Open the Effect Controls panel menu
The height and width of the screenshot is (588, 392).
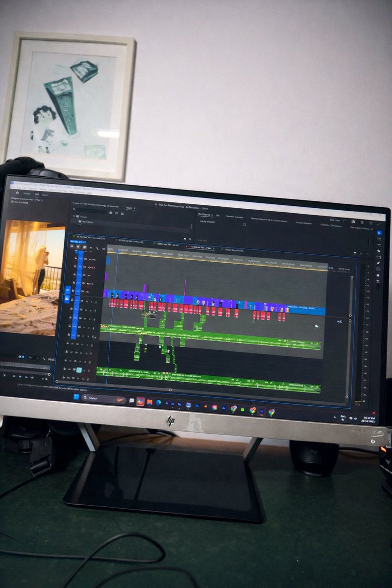coord(212,215)
